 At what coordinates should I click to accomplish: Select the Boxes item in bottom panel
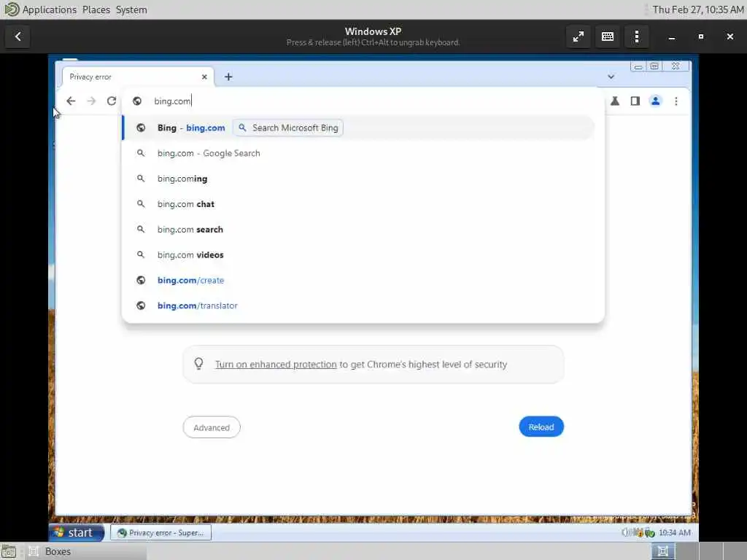(x=86, y=551)
